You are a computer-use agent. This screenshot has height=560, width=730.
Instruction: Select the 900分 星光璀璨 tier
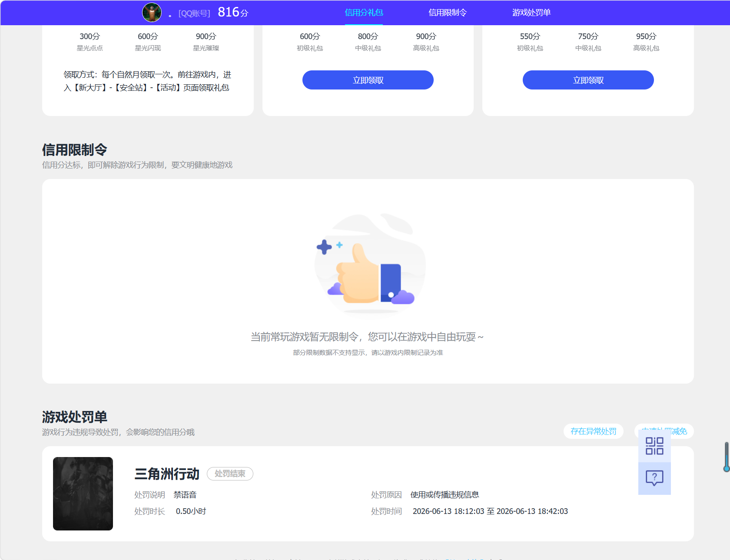tap(206, 42)
